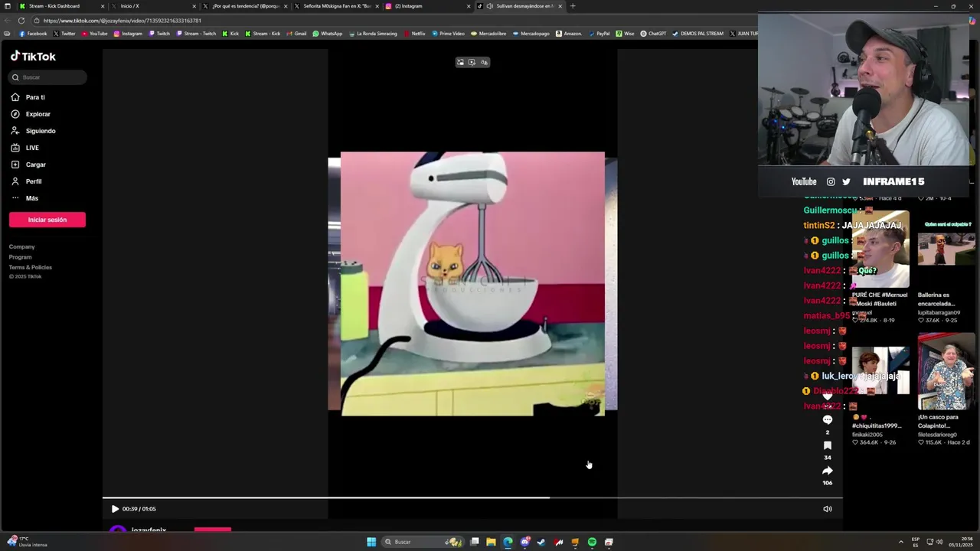Open the ¡Un casco para Colapinto! video thumbnail
The image size is (980, 551).
pos(946,371)
